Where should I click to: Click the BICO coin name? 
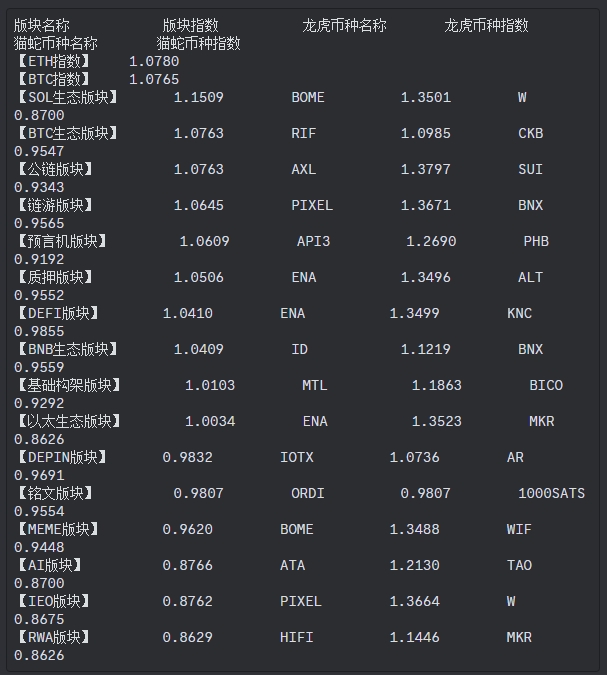(x=546, y=385)
